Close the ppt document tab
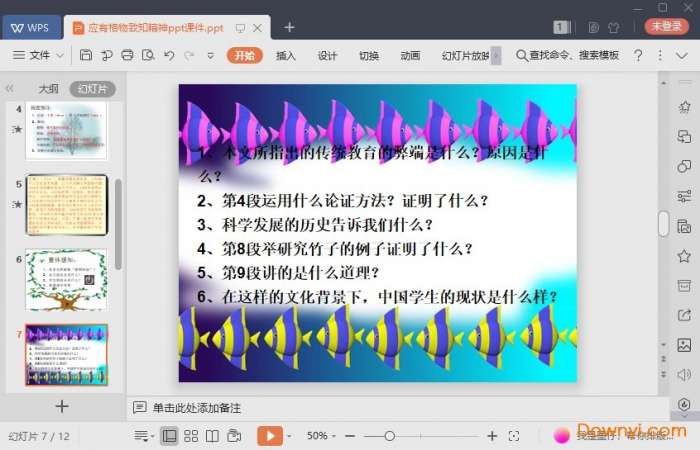Screen dimensions: 700x450 tap(258, 28)
